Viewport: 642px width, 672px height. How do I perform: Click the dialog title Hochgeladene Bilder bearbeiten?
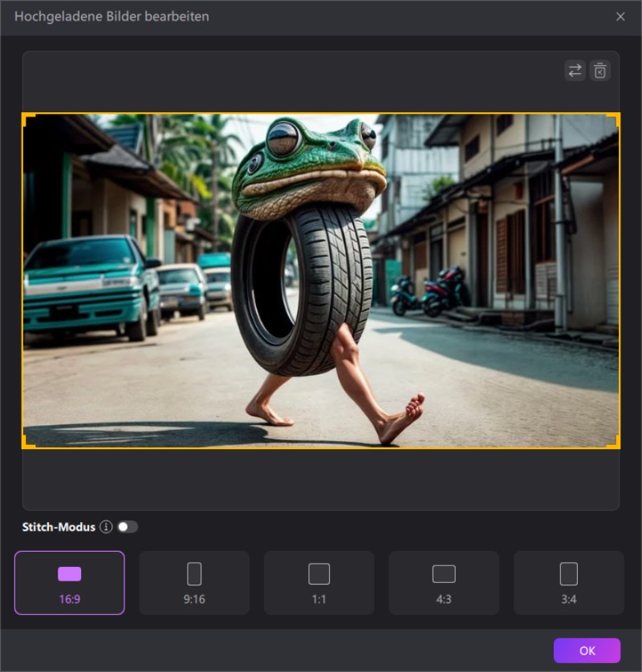pyautogui.click(x=112, y=16)
